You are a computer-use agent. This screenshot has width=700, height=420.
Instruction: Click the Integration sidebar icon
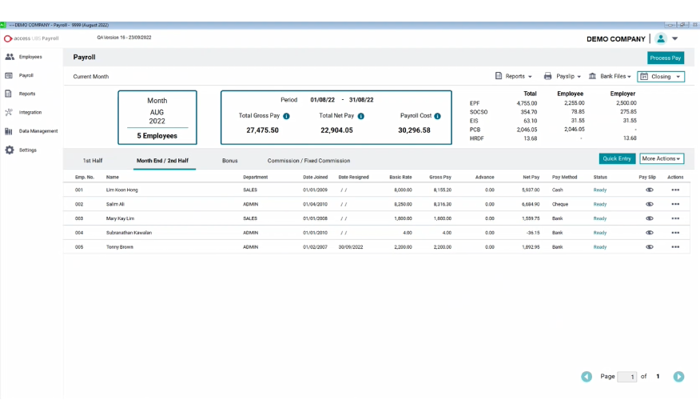coord(10,112)
